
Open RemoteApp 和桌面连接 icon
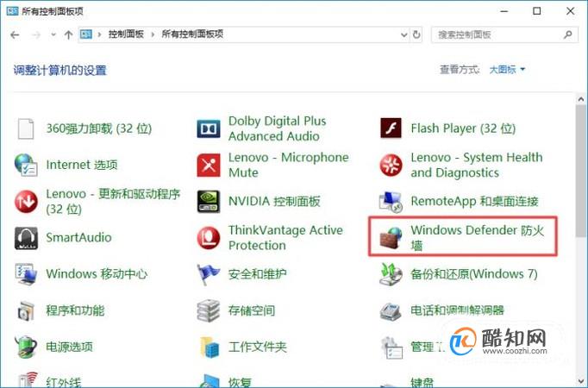391,201
